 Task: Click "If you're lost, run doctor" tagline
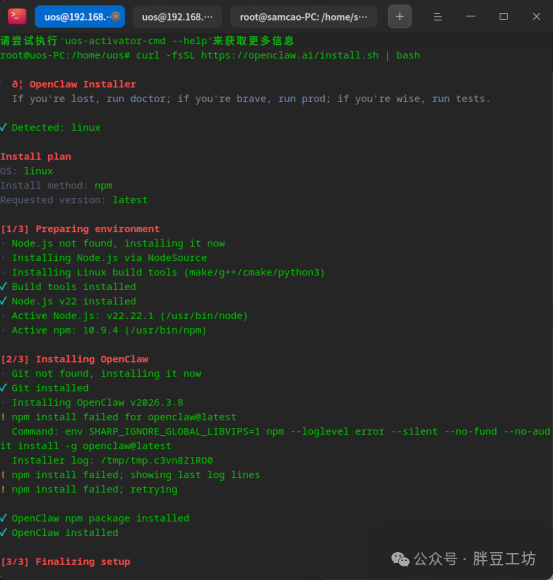point(251,99)
